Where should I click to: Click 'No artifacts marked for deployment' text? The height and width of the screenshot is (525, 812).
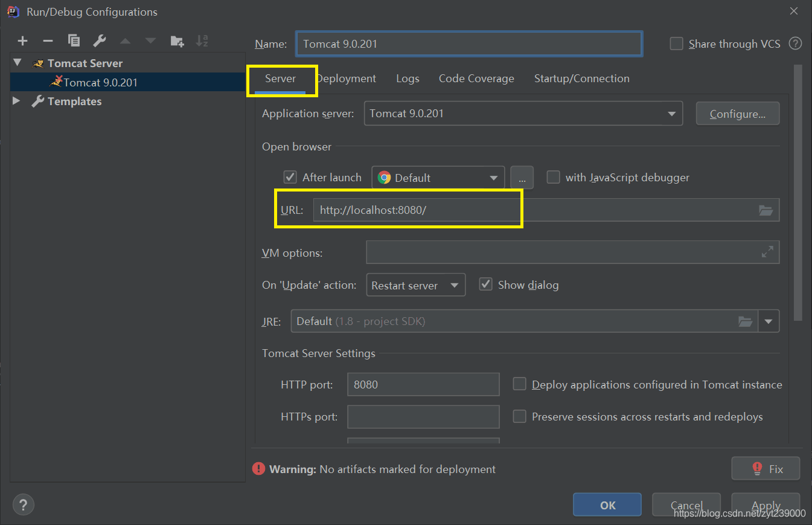point(408,469)
